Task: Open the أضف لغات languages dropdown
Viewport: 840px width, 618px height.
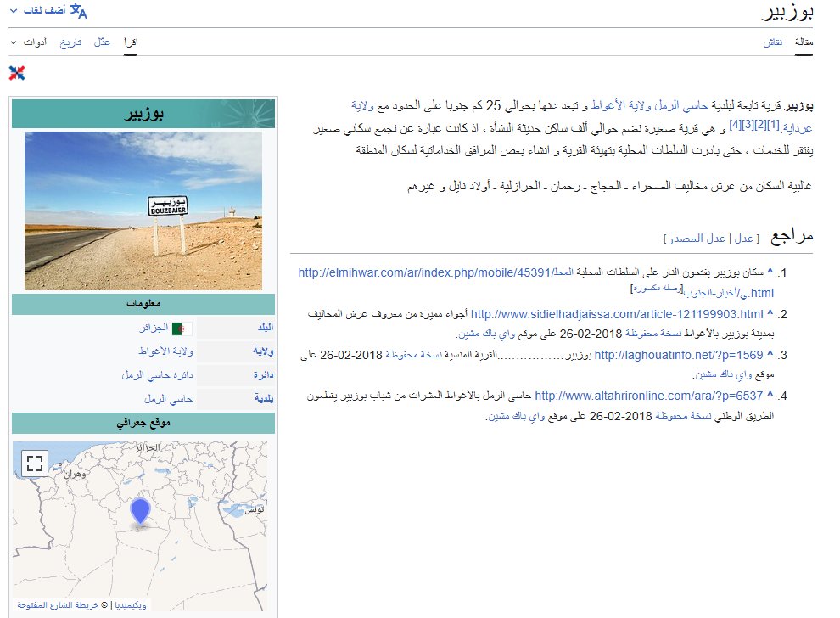Action: [x=38, y=11]
